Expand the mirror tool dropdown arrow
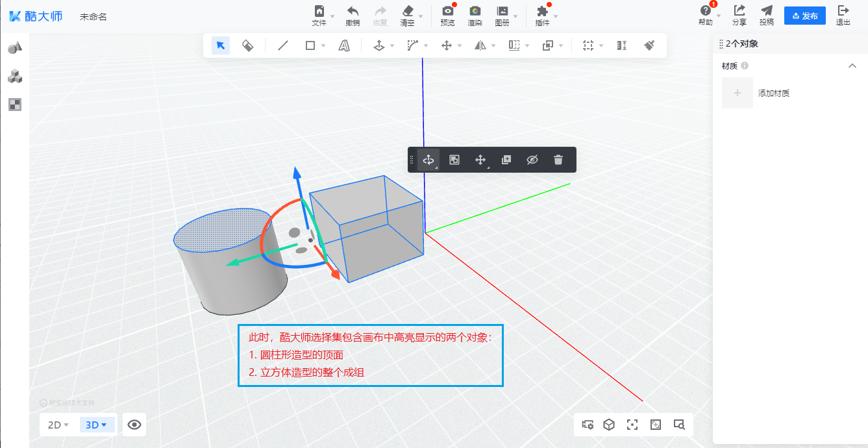Image resolution: width=868 pixels, height=448 pixels. click(493, 46)
